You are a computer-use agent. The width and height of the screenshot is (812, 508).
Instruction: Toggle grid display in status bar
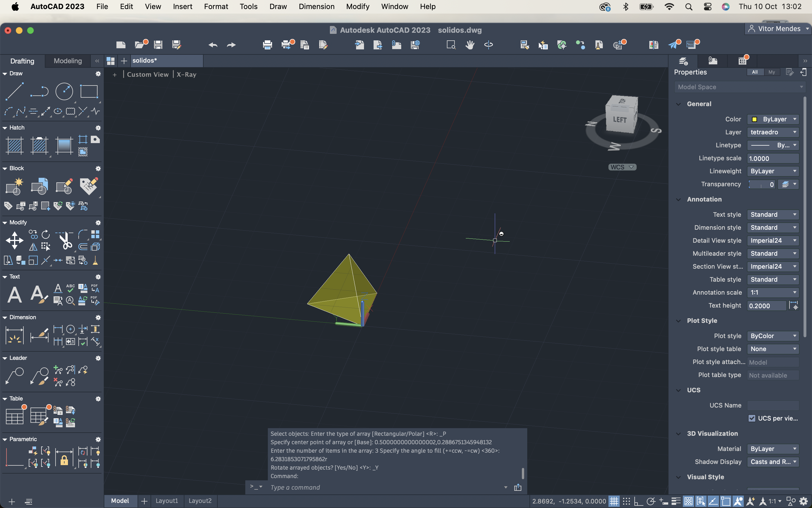point(614,501)
